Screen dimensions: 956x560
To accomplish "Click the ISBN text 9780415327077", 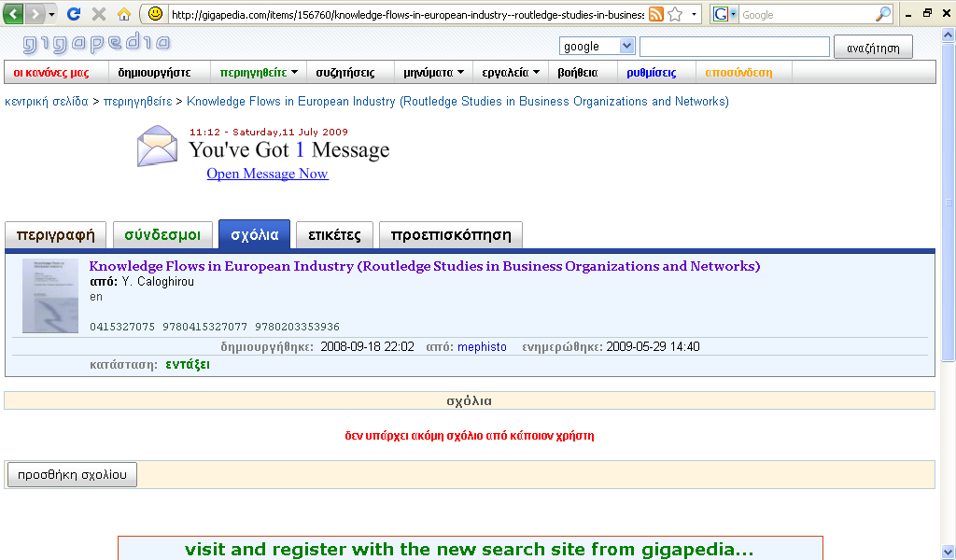I will tap(204, 327).
